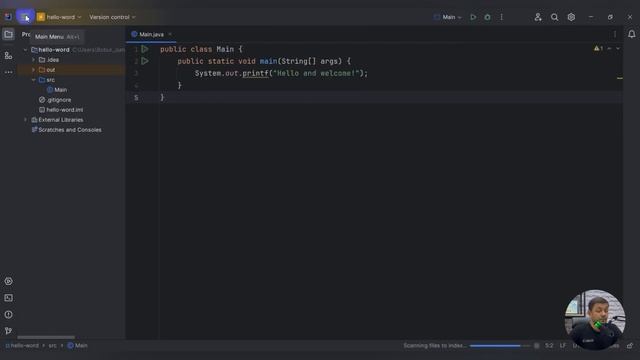
Task: Jump to next highlighted problem arrow
Action: 618,49
